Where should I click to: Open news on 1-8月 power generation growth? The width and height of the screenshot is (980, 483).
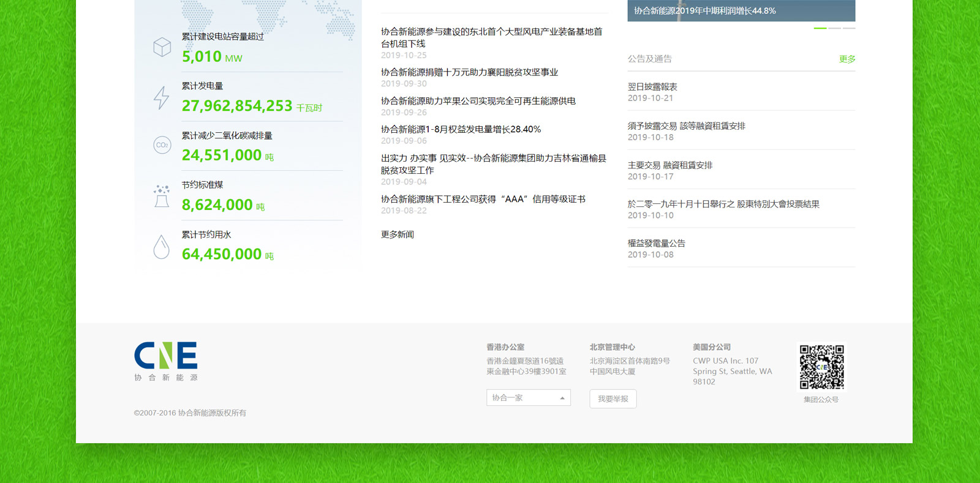coord(461,130)
